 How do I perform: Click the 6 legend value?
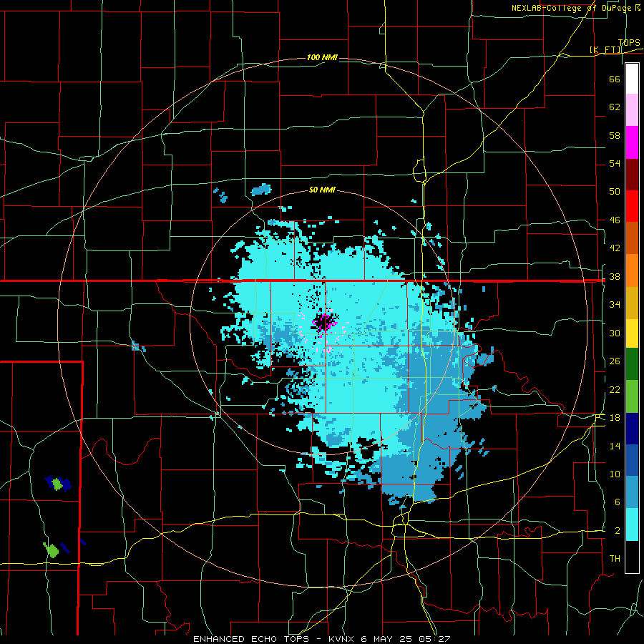(x=617, y=502)
